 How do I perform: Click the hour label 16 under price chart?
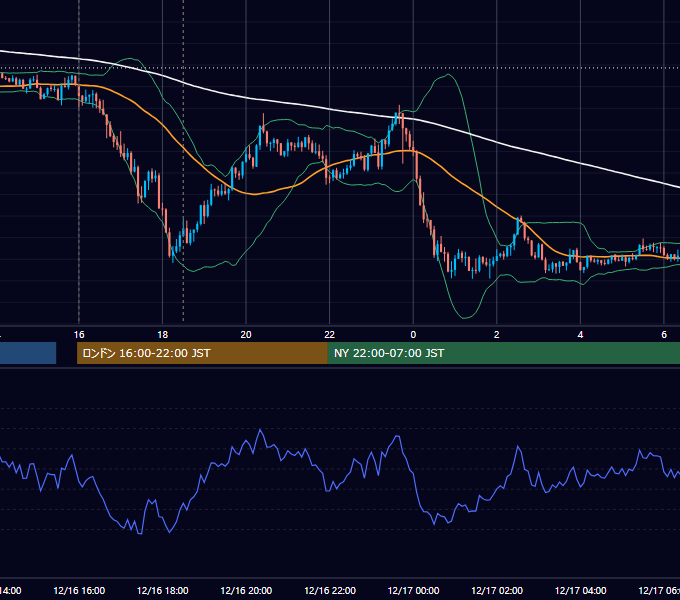(x=79, y=335)
